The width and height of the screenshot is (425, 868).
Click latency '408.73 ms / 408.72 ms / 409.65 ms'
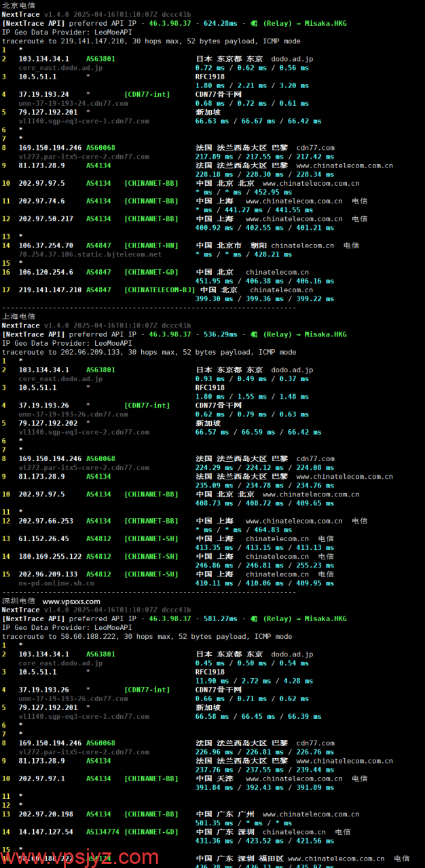[x=264, y=503]
